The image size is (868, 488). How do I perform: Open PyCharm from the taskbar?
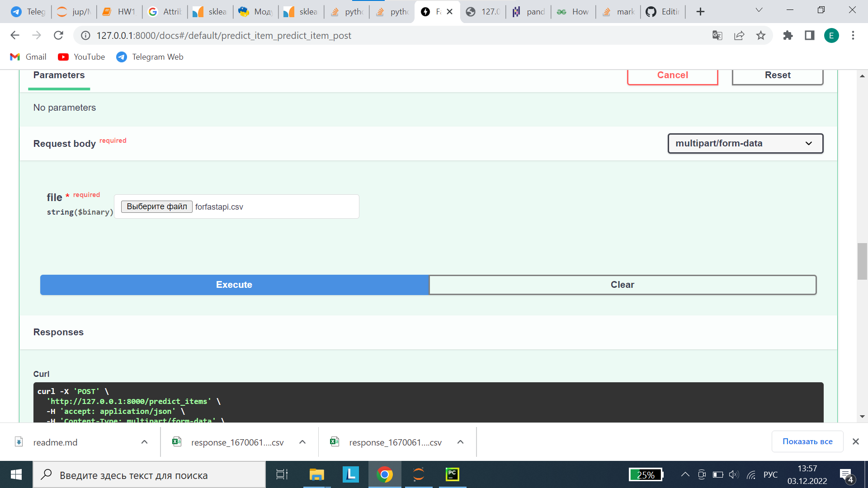click(452, 474)
